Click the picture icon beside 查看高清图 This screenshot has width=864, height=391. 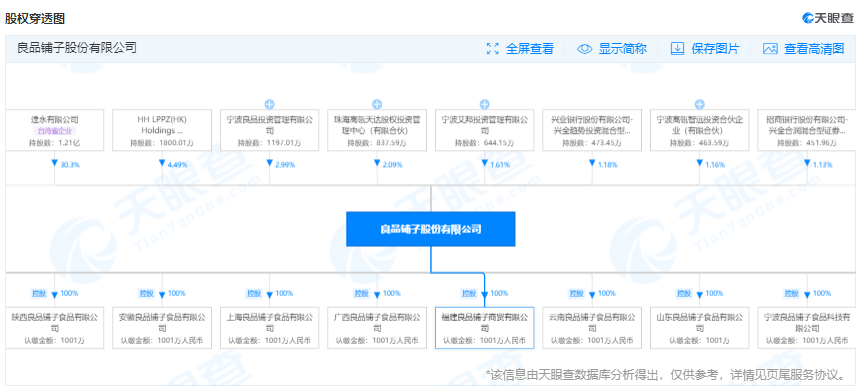tap(770, 48)
